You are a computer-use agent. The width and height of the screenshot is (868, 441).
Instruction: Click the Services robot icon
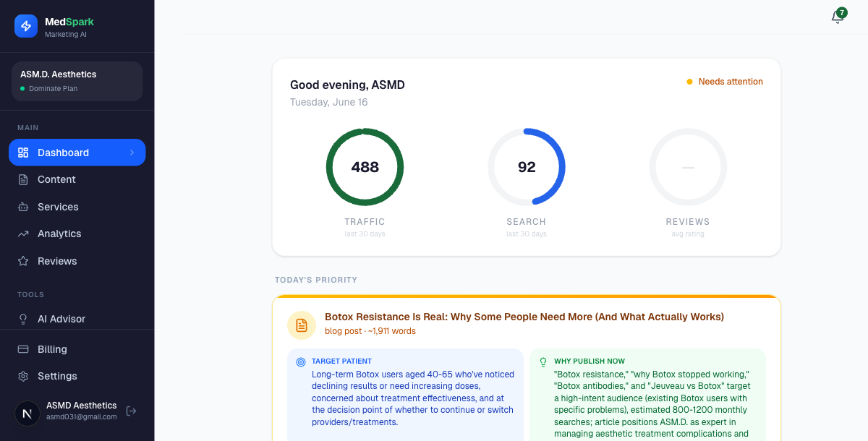pyautogui.click(x=23, y=207)
